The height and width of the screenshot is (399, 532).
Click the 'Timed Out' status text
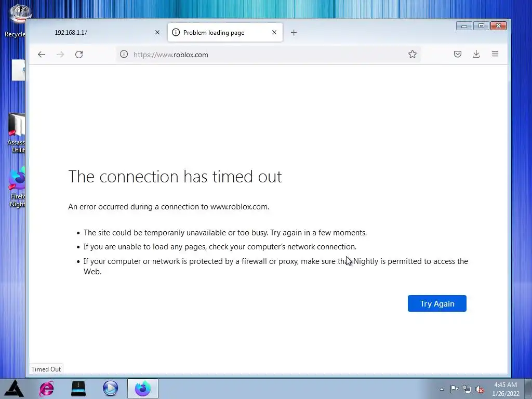click(46, 369)
